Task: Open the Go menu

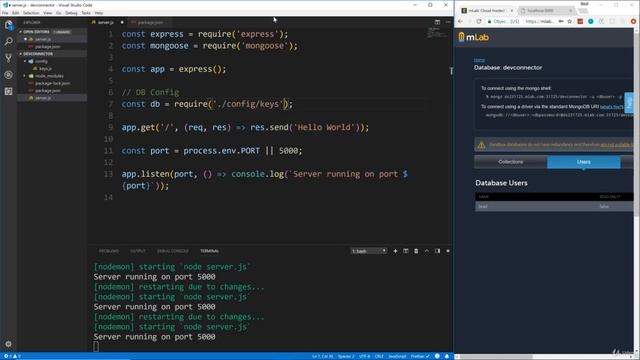Action: (x=59, y=13)
